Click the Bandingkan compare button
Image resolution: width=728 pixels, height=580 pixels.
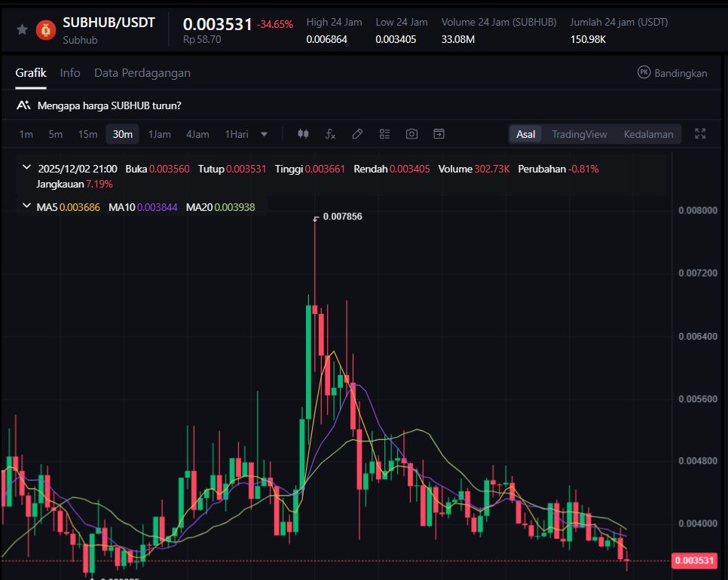point(672,73)
